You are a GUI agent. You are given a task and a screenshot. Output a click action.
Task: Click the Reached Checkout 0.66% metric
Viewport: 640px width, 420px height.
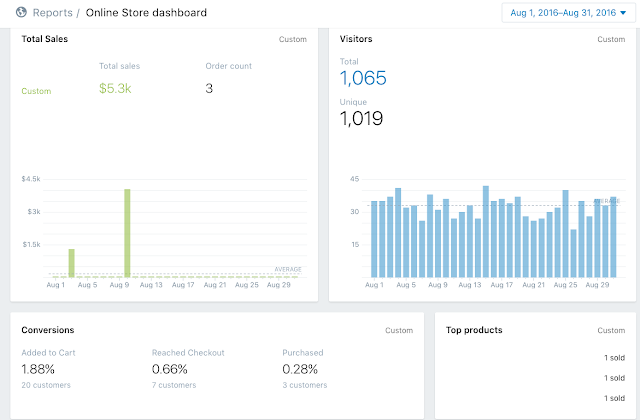tap(169, 369)
